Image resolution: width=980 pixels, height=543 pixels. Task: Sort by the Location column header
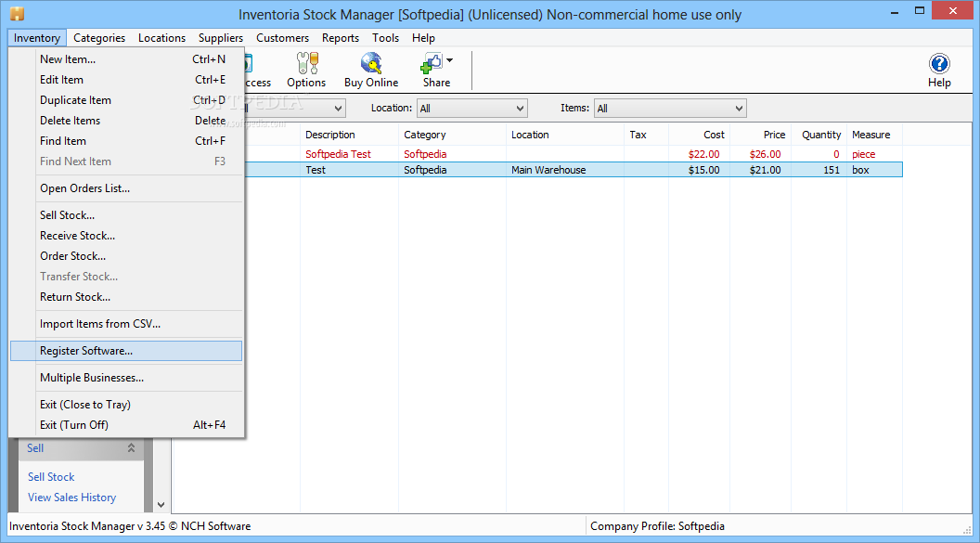(x=565, y=135)
